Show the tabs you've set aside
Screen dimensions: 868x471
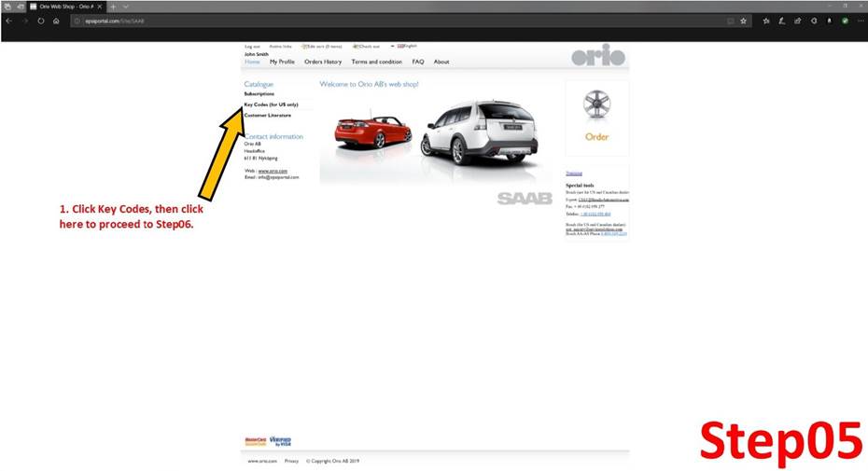tap(7, 7)
